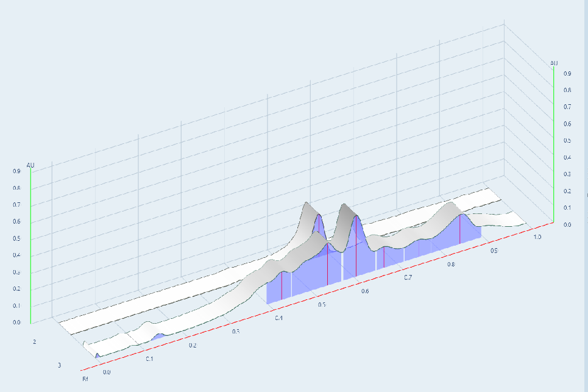Click the 0.8 tick on Rf axis
588x392 pixels.
pos(450,265)
